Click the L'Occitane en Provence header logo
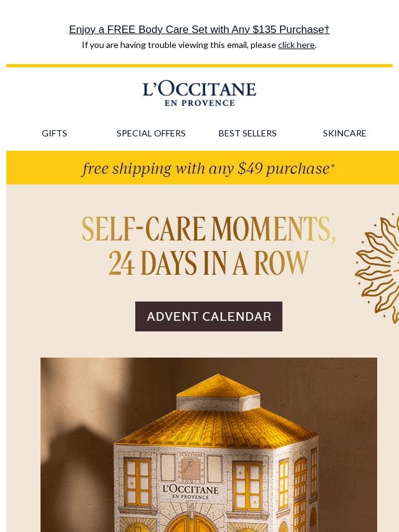 [x=199, y=93]
